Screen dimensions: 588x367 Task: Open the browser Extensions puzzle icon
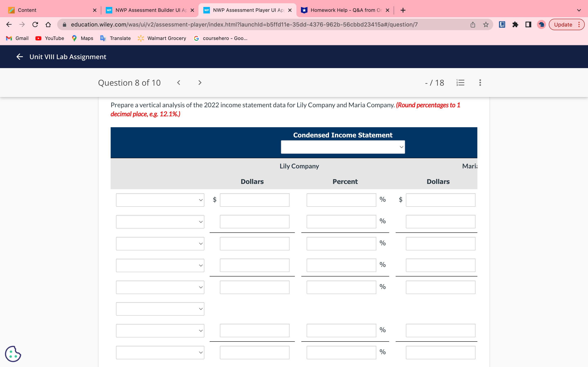pos(515,24)
